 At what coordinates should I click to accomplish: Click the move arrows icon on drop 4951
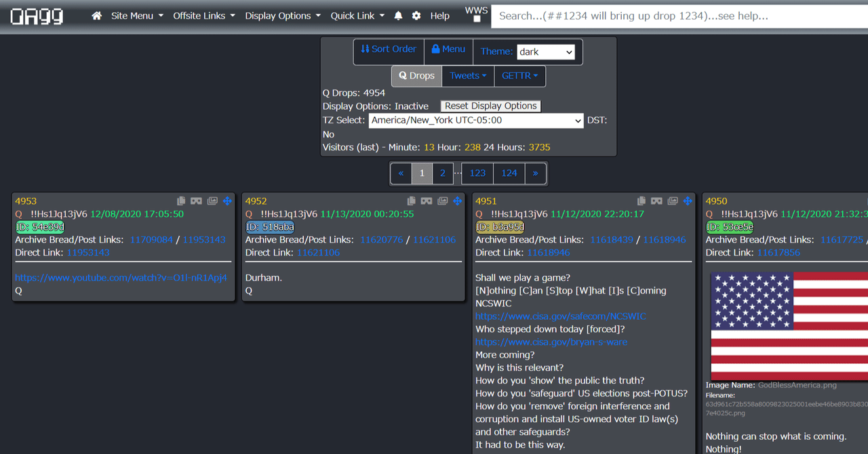point(688,201)
